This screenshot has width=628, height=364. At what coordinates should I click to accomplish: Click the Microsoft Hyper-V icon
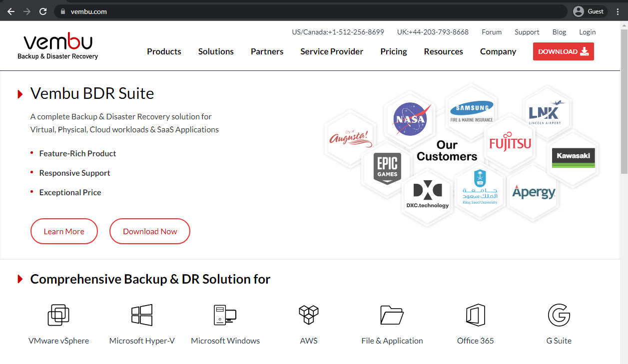click(142, 315)
